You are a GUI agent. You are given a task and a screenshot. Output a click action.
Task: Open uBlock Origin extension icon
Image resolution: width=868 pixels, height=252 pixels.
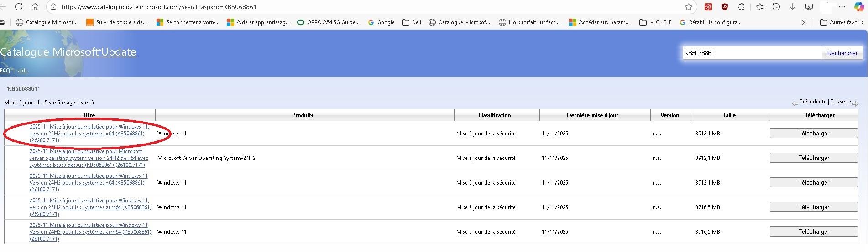tap(725, 7)
